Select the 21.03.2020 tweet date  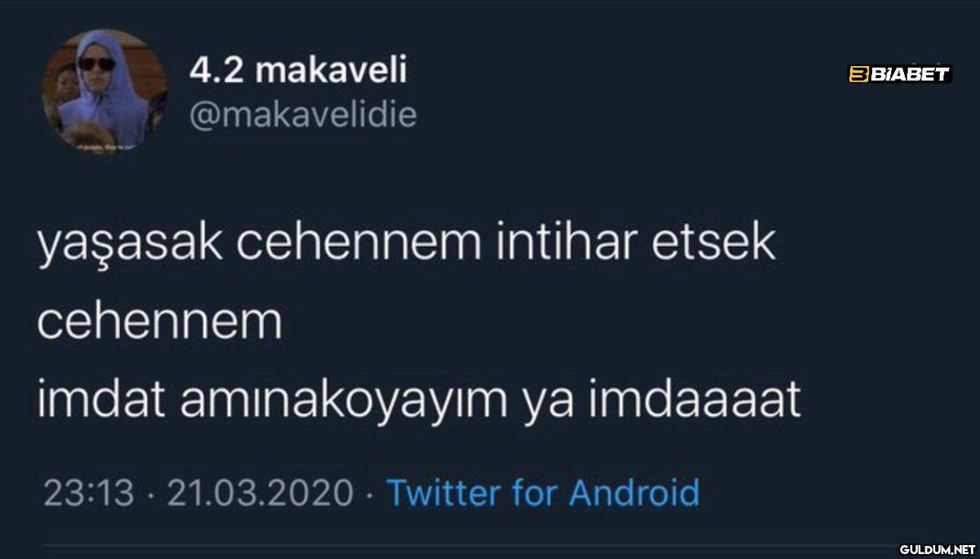point(260,493)
